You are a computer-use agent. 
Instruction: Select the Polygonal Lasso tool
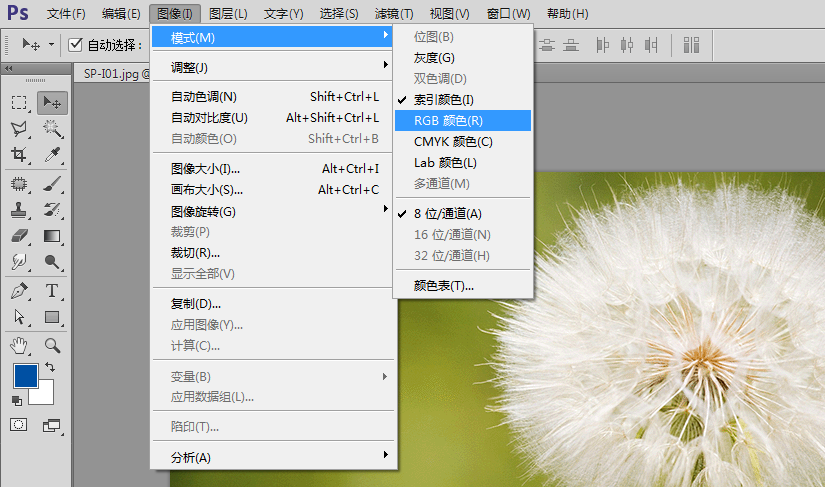pyautogui.click(x=19, y=129)
